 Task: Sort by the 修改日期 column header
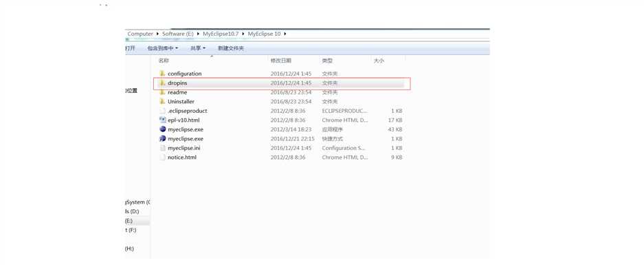281,61
